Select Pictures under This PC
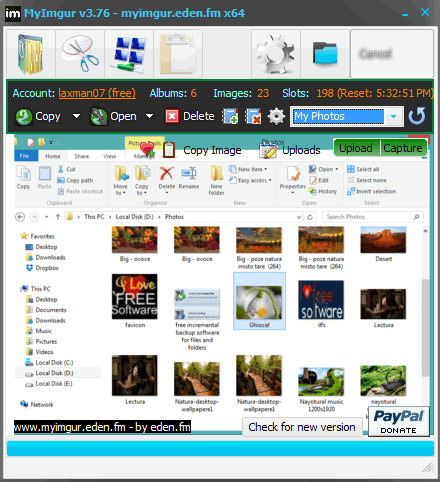The width and height of the screenshot is (440, 482). [x=42, y=341]
